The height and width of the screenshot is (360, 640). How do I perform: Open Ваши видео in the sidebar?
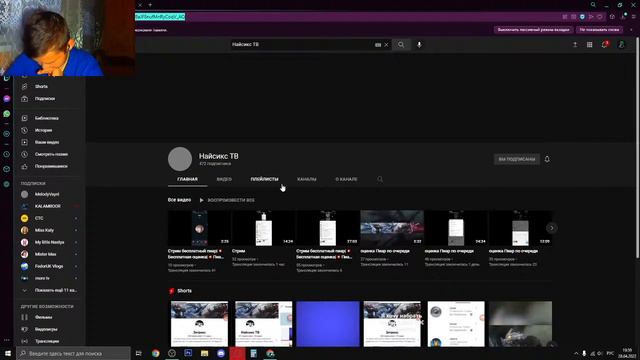[x=47, y=142]
